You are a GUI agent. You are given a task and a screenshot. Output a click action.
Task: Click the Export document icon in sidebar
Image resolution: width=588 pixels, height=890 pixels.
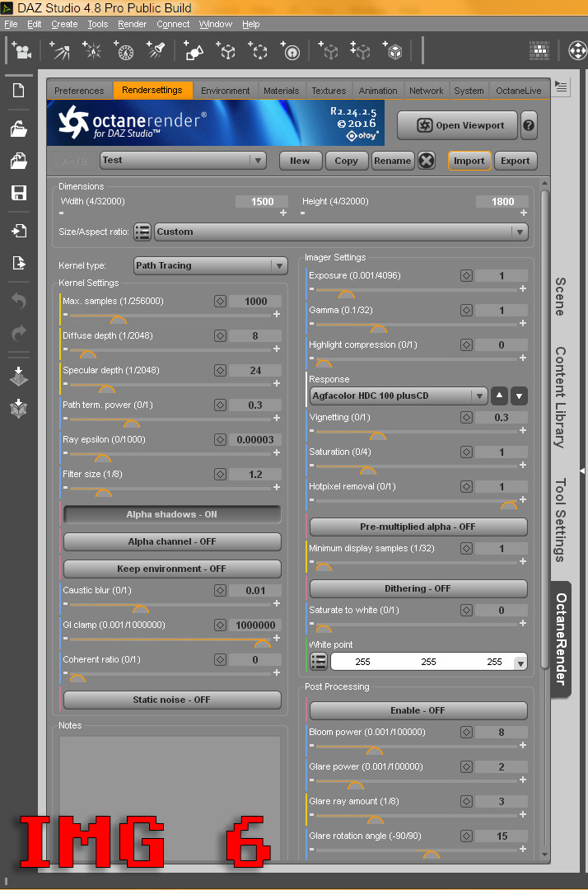tap(19, 263)
